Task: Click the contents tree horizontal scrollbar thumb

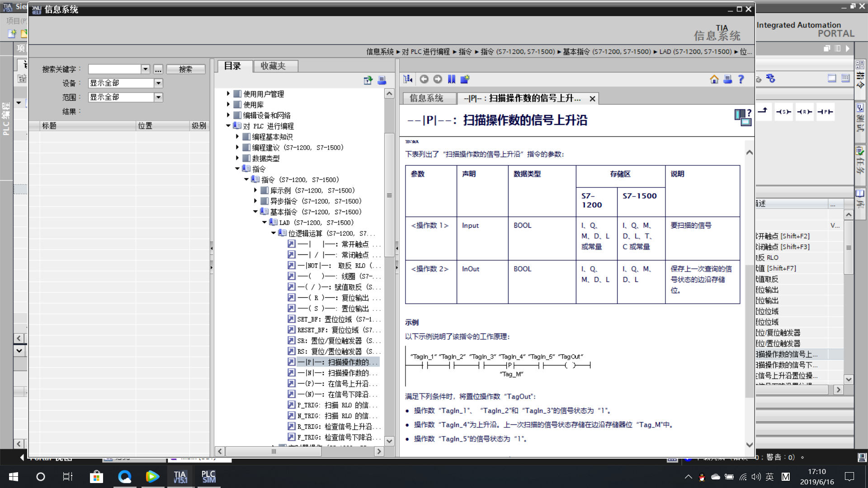Action: coord(274,451)
